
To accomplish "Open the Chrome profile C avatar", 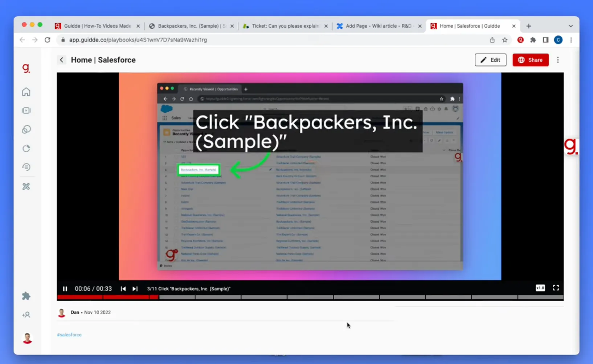I will pos(558,40).
